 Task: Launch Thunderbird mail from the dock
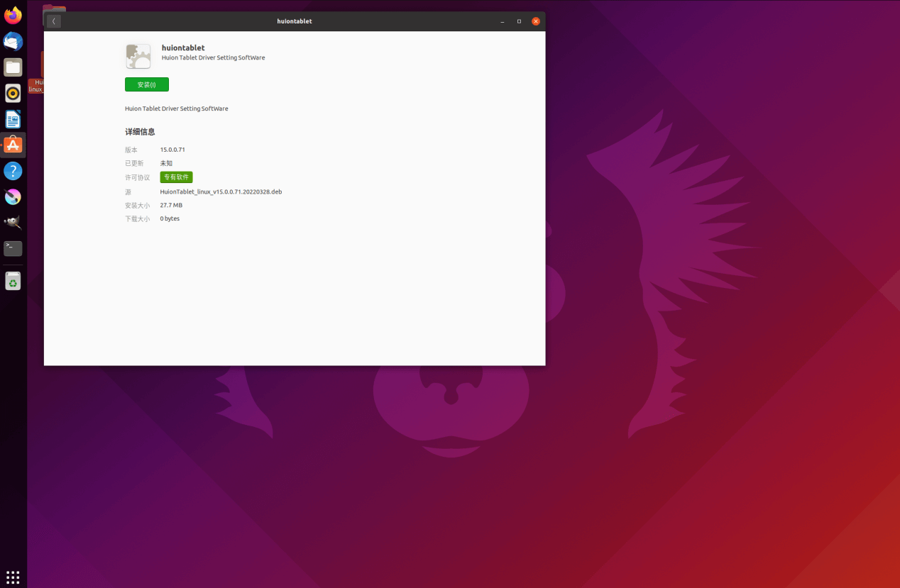point(13,42)
